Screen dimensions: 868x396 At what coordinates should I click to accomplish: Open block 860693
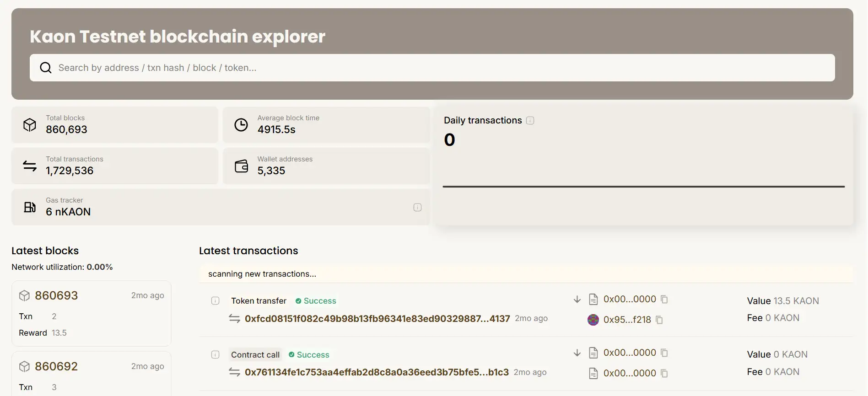[x=56, y=295]
